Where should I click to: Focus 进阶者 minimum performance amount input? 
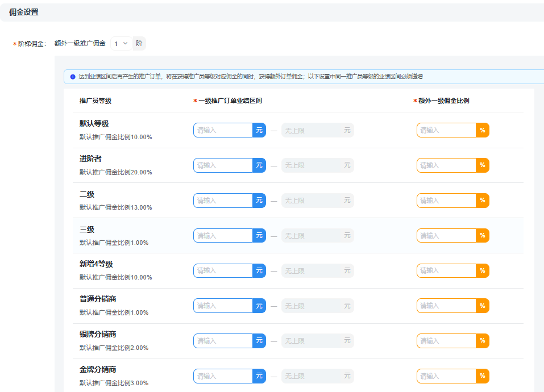tap(223, 165)
